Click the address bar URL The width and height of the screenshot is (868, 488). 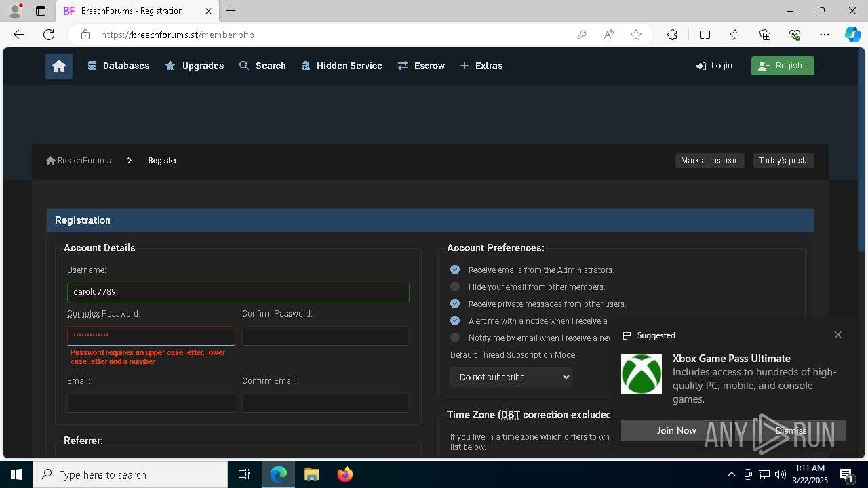click(178, 35)
